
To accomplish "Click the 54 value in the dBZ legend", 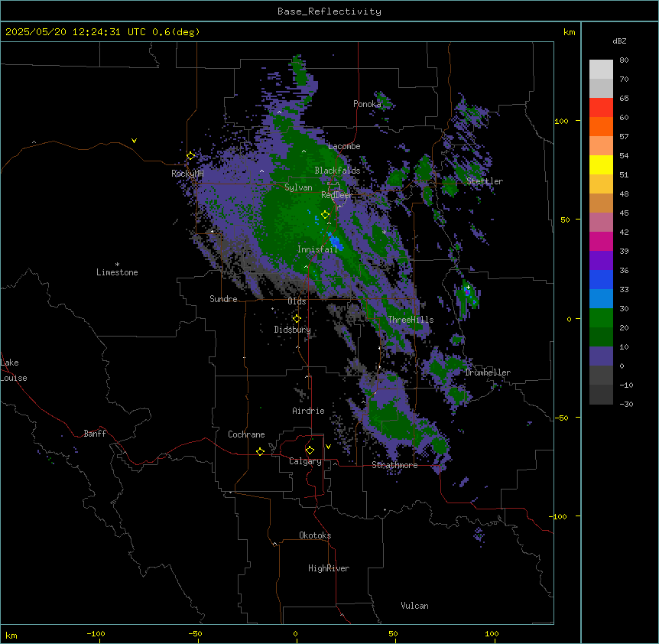I will point(624,156).
